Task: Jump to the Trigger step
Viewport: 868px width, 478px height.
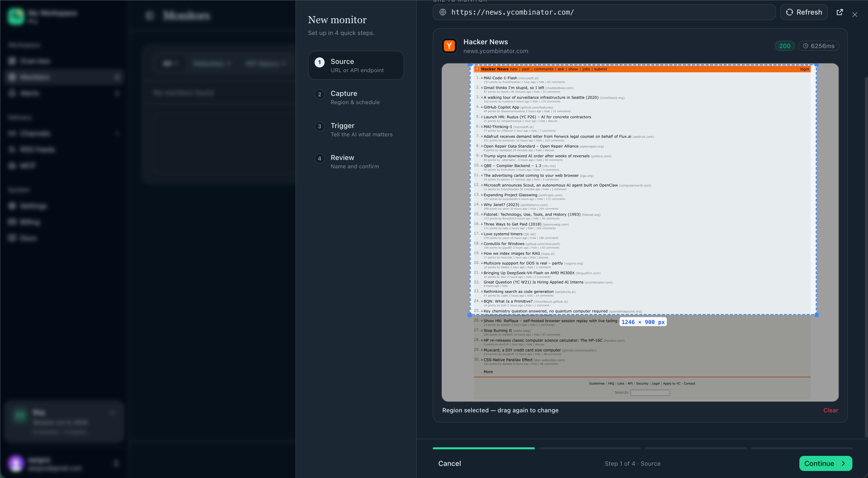Action: 356,130
